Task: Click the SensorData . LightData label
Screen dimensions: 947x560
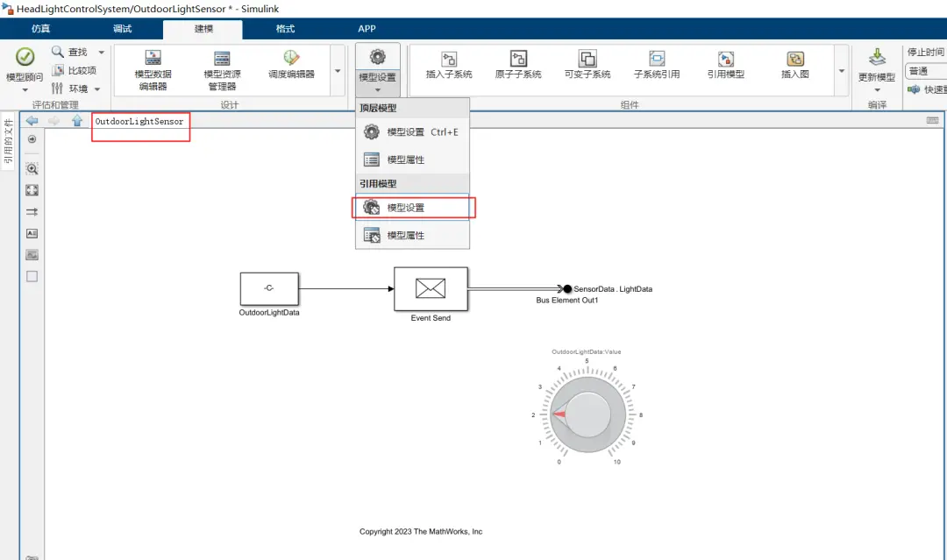Action: pos(613,289)
